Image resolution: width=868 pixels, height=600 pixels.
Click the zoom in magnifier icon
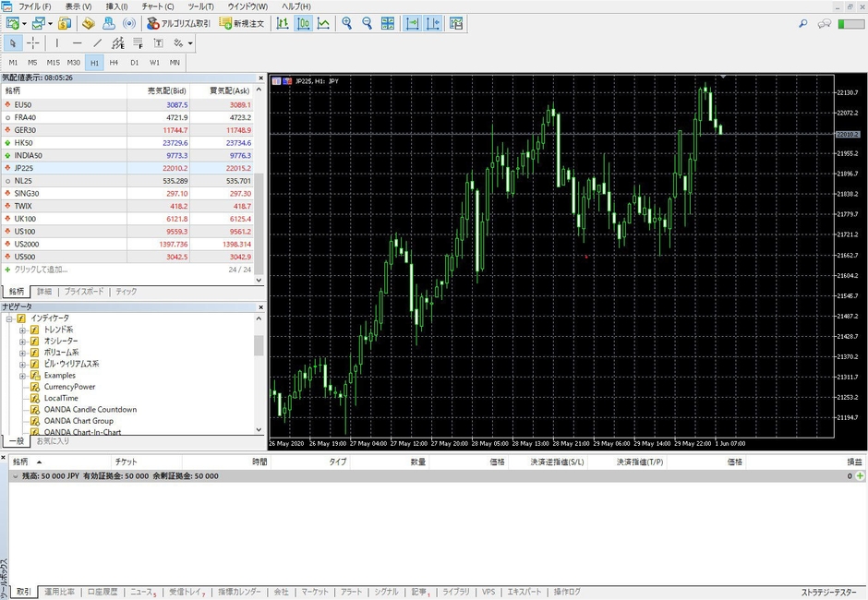pyautogui.click(x=347, y=23)
